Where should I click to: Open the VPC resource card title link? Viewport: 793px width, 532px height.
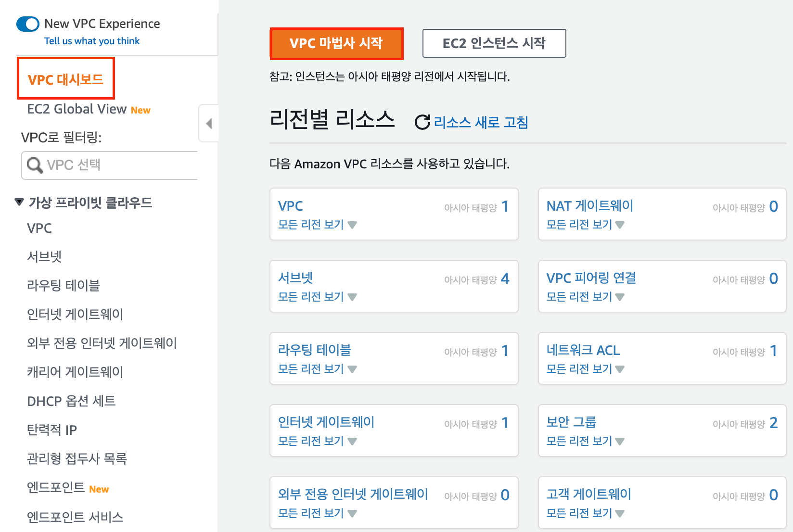(x=291, y=206)
